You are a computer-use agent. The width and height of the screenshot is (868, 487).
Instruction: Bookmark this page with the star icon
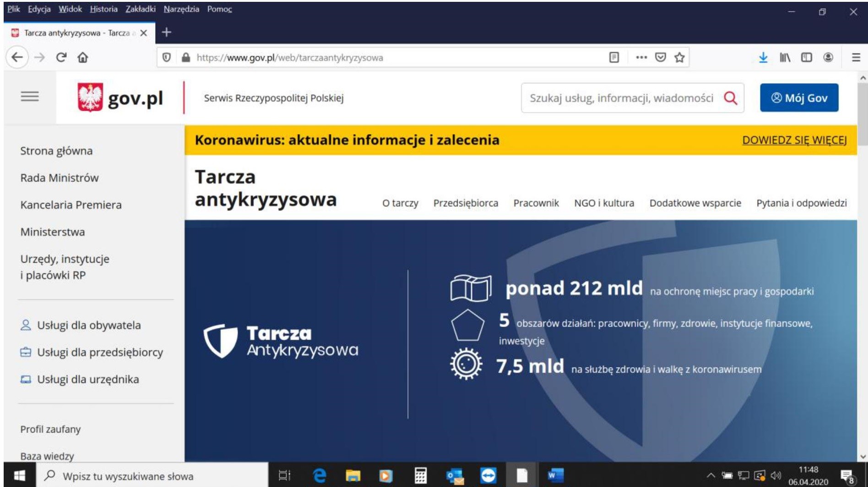(x=679, y=57)
